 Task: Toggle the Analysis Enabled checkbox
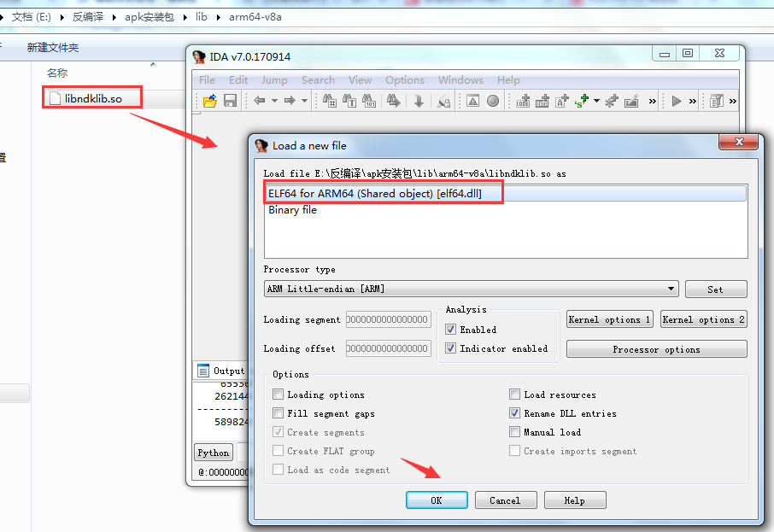[450, 329]
